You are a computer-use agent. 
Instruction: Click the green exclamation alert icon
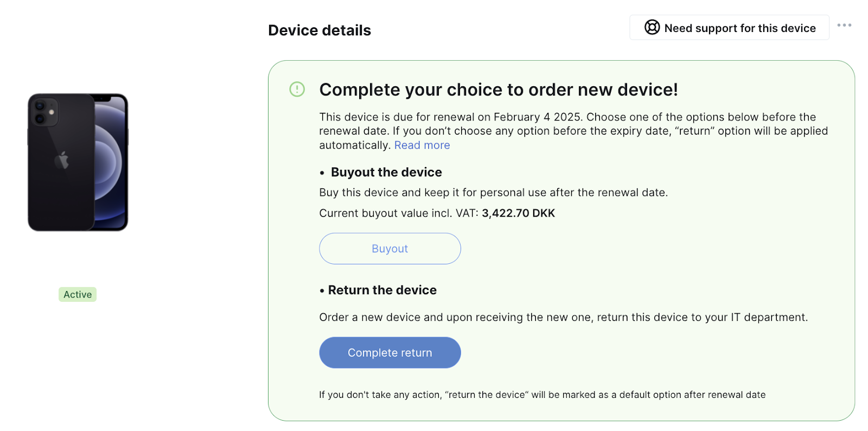click(x=297, y=89)
